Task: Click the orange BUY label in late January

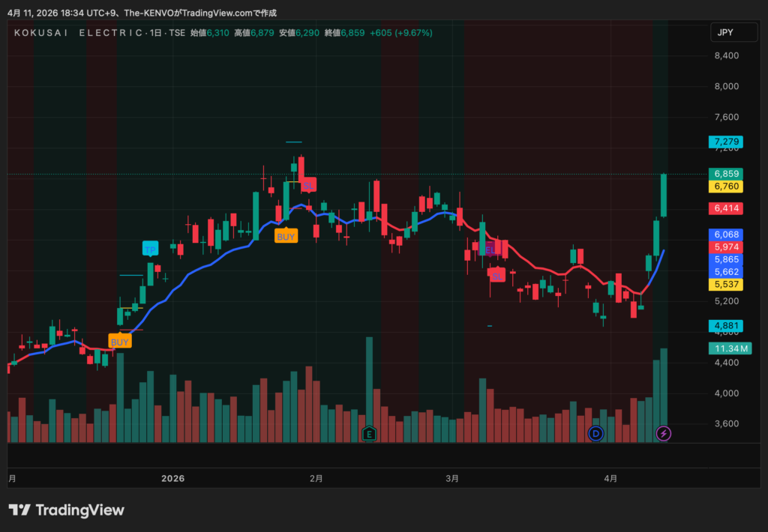Action: pyautogui.click(x=286, y=236)
